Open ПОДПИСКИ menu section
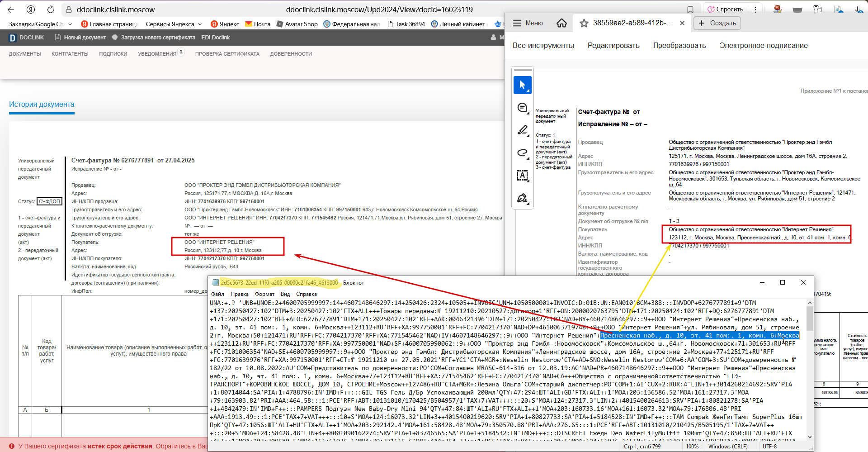 pyautogui.click(x=113, y=54)
